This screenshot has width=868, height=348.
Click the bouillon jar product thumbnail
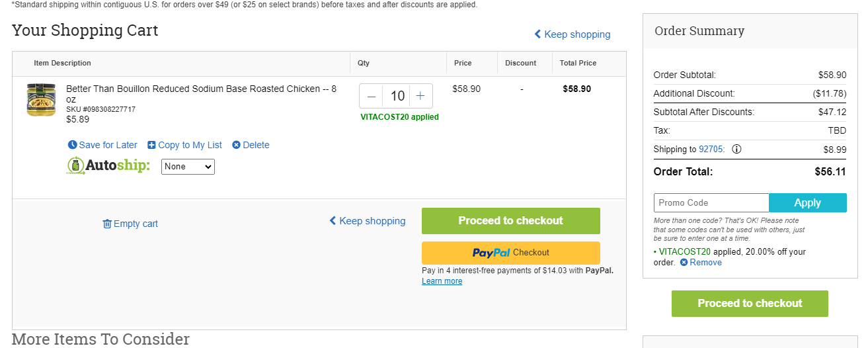(x=41, y=101)
